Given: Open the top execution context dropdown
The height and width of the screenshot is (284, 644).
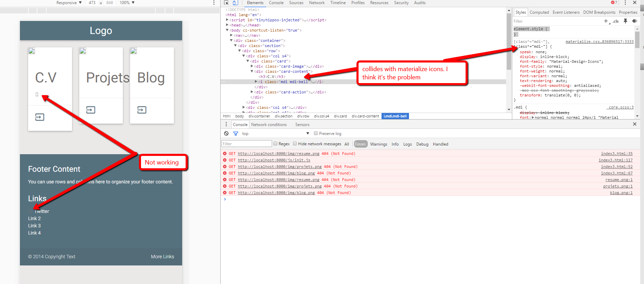Looking at the screenshot, I should [276, 134].
